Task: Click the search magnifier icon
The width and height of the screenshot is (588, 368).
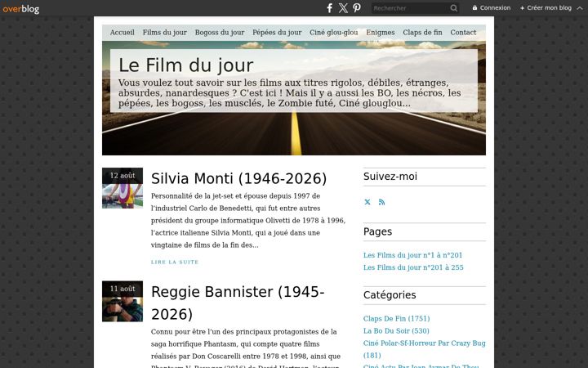Action: tap(453, 8)
